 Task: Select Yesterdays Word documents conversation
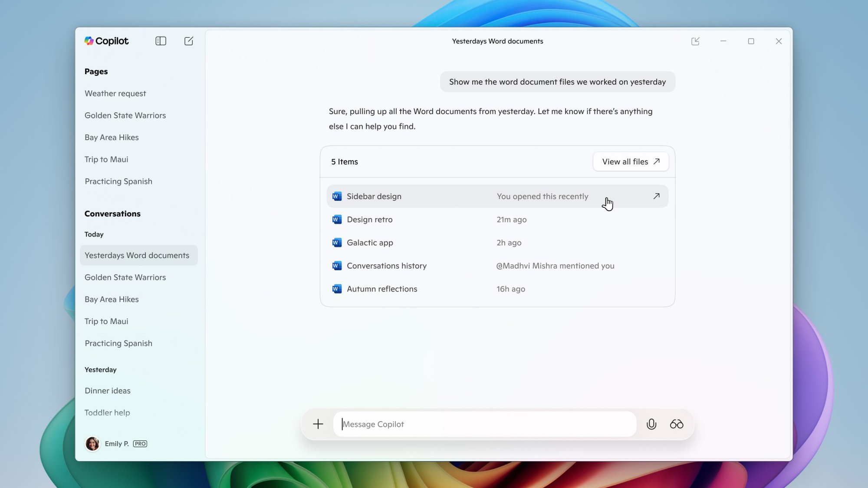[137, 255]
